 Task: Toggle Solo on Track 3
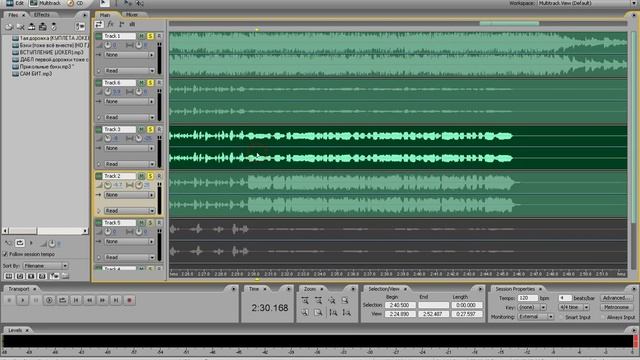pyautogui.click(x=150, y=129)
